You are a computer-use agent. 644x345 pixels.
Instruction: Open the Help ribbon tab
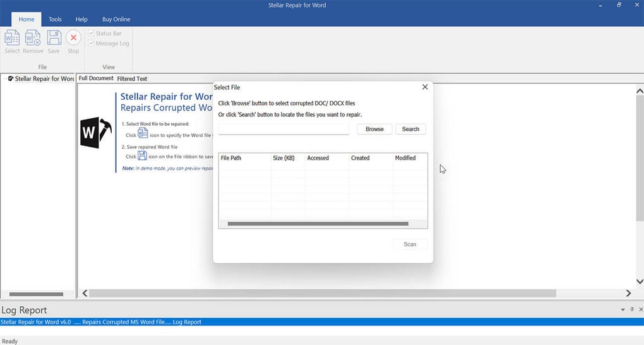tap(81, 20)
